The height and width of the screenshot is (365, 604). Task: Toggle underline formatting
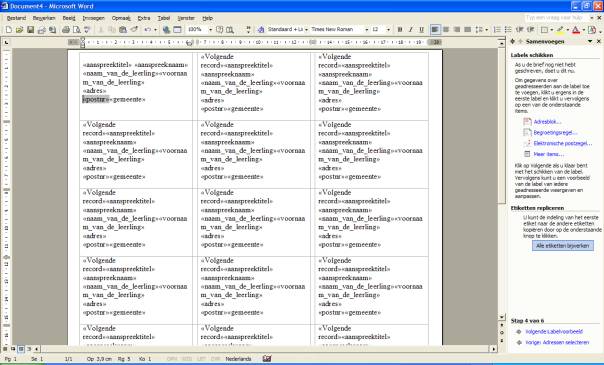(x=421, y=30)
